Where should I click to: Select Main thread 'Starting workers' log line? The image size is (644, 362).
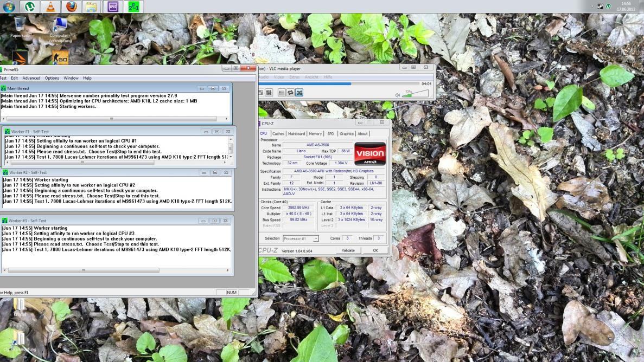pos(48,106)
